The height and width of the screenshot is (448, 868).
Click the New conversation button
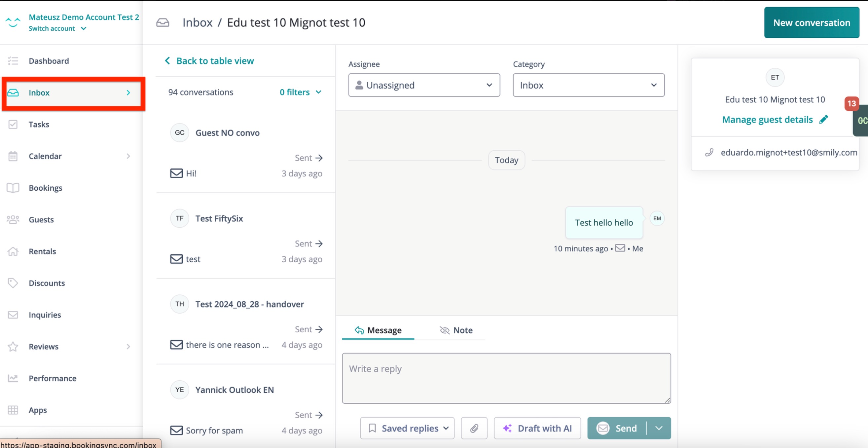pyautogui.click(x=812, y=22)
